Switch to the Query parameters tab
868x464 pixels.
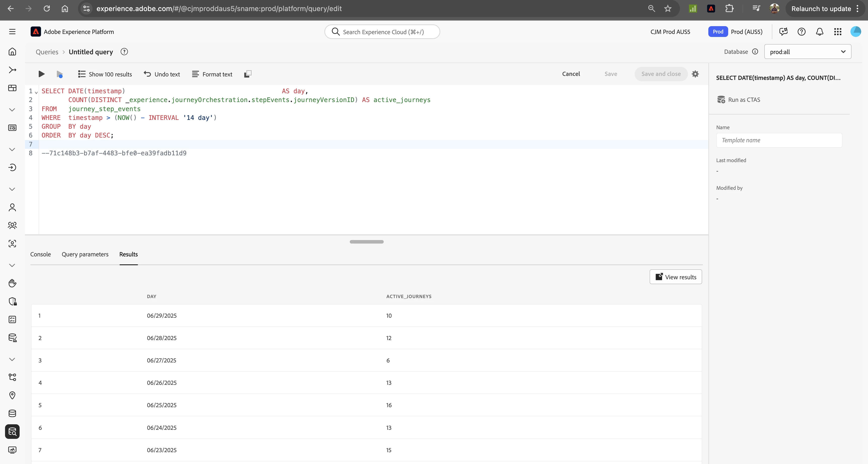click(x=85, y=254)
